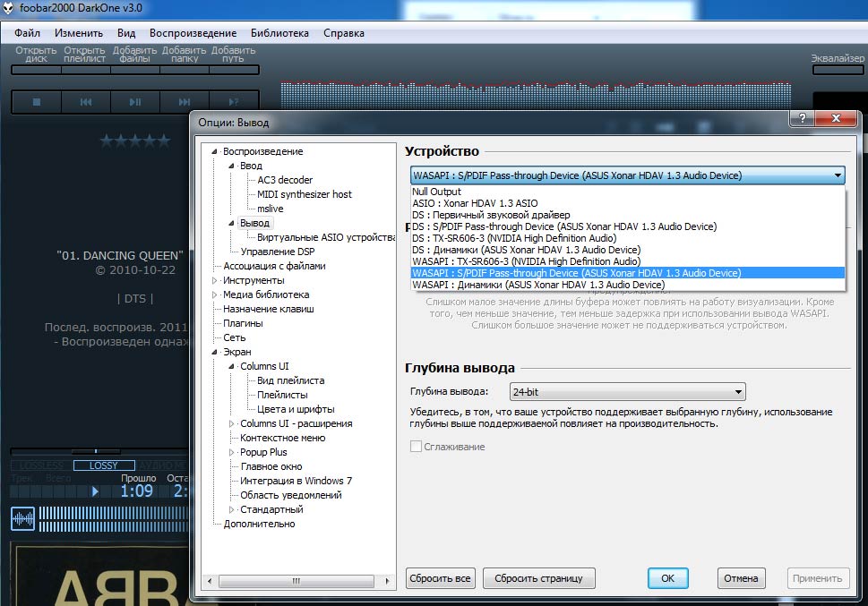The height and width of the screenshot is (606, 868).
Task: Select mslive tree item
Action: [271, 209]
